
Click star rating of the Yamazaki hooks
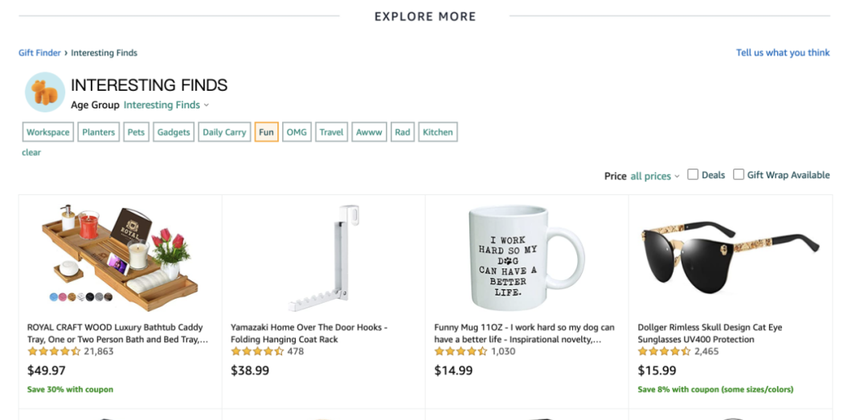257,352
